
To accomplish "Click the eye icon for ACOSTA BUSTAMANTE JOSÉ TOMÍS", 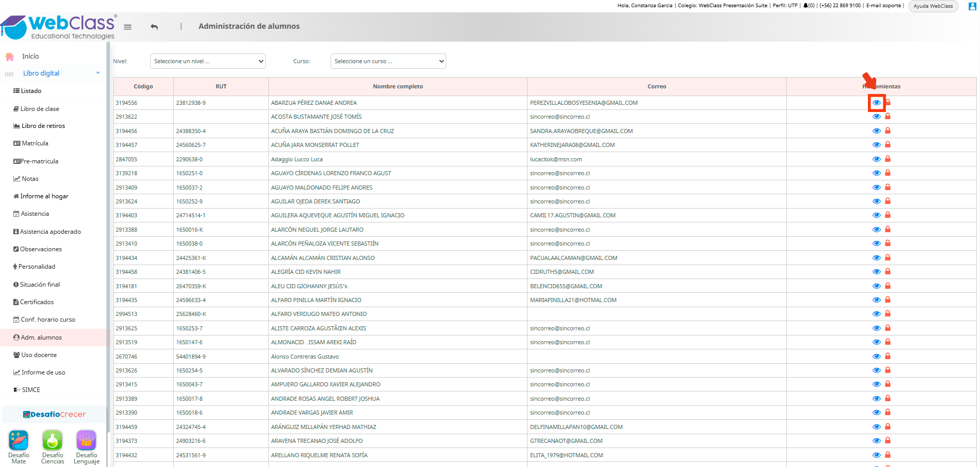I will [877, 117].
